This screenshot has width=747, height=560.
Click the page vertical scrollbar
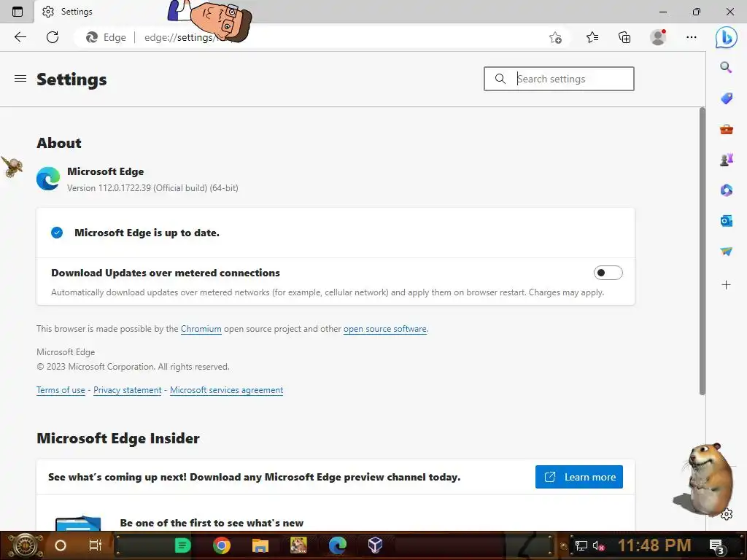coord(703,251)
